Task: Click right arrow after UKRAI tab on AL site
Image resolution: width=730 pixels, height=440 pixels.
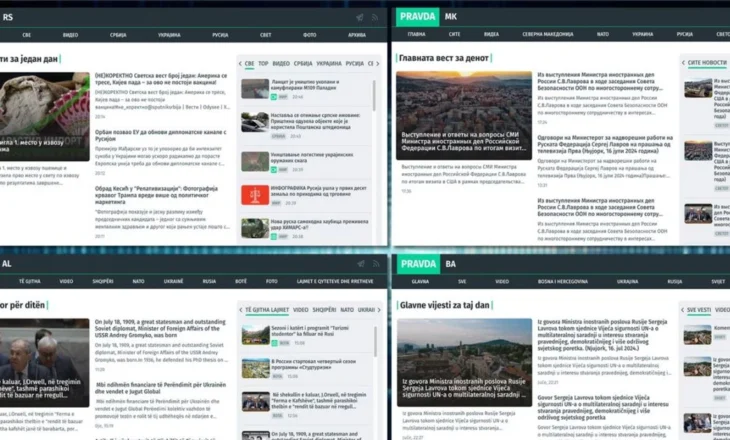Action: [x=379, y=310]
